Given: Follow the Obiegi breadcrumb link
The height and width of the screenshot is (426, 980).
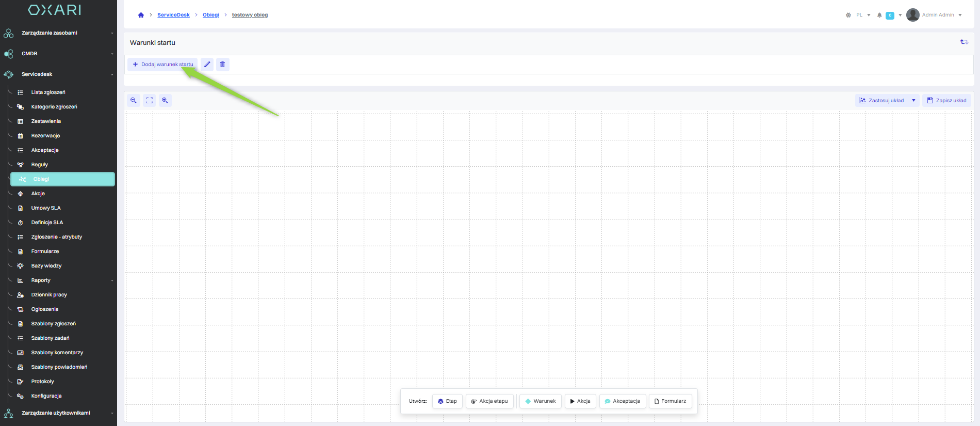Looking at the screenshot, I should [x=211, y=15].
